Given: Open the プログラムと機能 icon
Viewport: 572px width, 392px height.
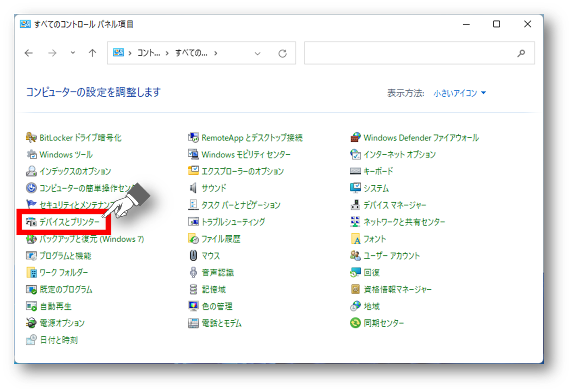Looking at the screenshot, I should 31,256.
